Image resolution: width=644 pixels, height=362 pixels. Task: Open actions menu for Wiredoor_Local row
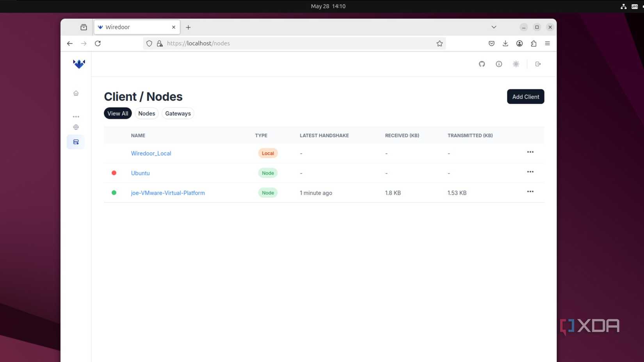pos(530,152)
